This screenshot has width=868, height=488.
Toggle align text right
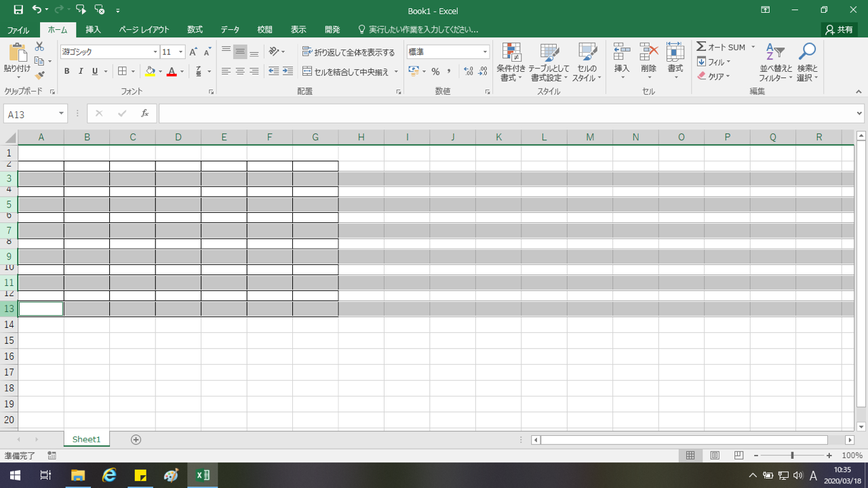click(254, 71)
